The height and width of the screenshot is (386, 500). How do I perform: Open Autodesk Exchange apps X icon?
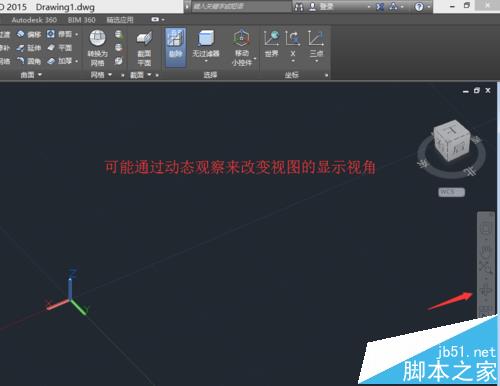(380, 7)
